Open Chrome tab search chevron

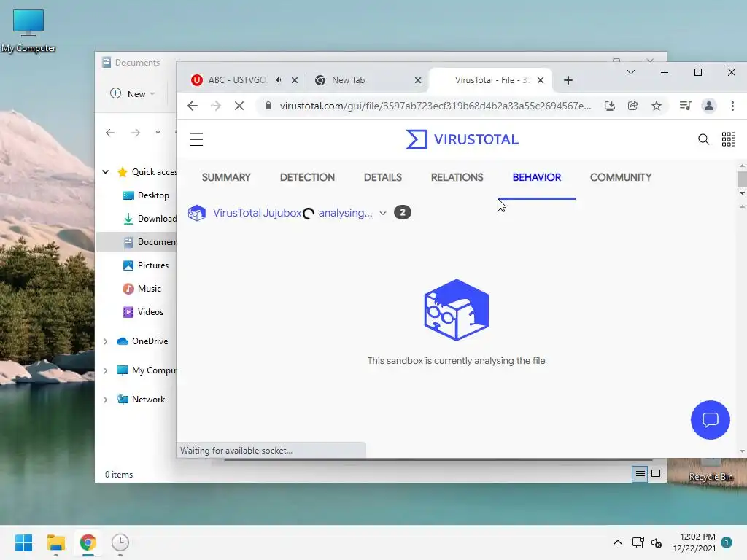click(x=631, y=72)
